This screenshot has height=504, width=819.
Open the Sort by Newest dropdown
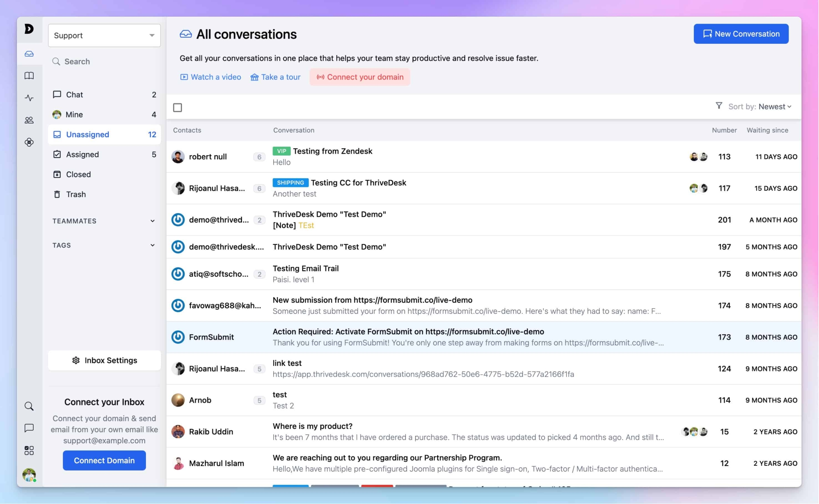pyautogui.click(x=774, y=107)
